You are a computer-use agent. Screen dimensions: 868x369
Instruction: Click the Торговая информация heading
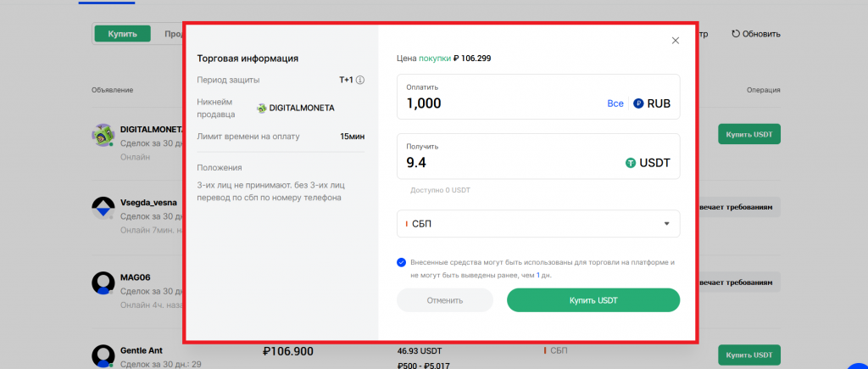click(248, 59)
